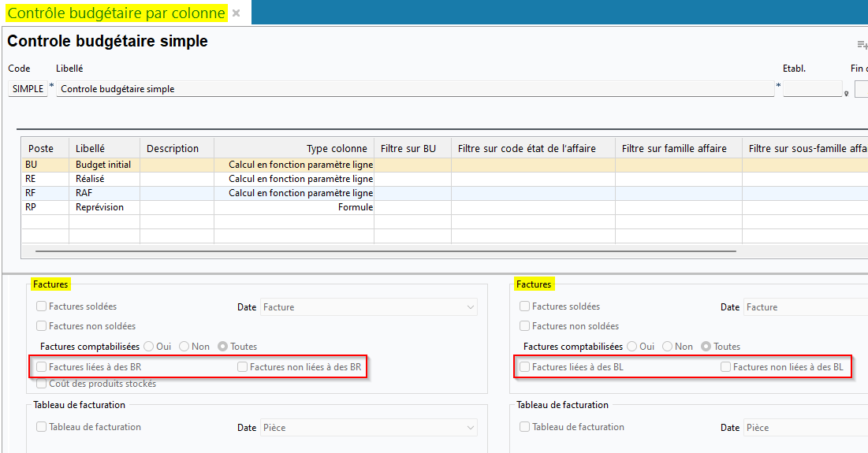Viewport: 868px width, 453px height.
Task: Close the Contrôle budgétaire par colonne tab
Action: click(x=236, y=13)
